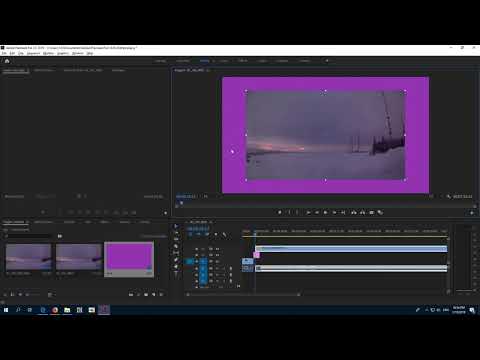Click the Export Frame camera icon
Viewport: 480px width, 360px height.
coord(371,212)
